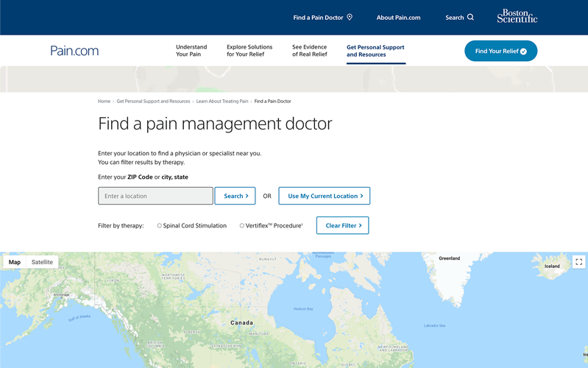This screenshot has height=368, width=588.
Task: Switch the map to Satellite view
Action: (42, 262)
